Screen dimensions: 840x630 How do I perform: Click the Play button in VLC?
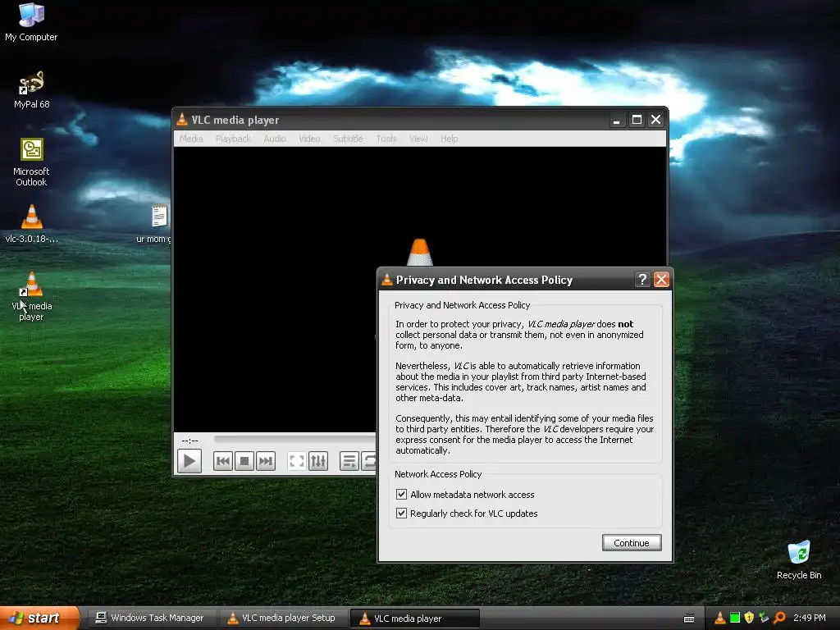189,461
